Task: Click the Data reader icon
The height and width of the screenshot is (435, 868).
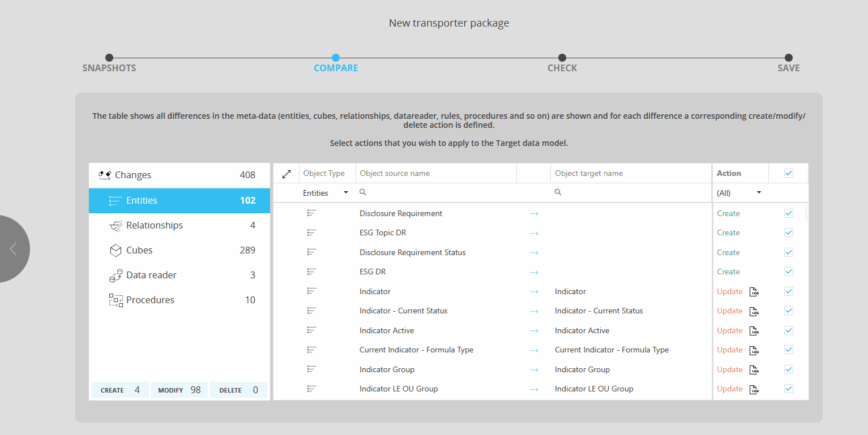Action: [x=116, y=275]
